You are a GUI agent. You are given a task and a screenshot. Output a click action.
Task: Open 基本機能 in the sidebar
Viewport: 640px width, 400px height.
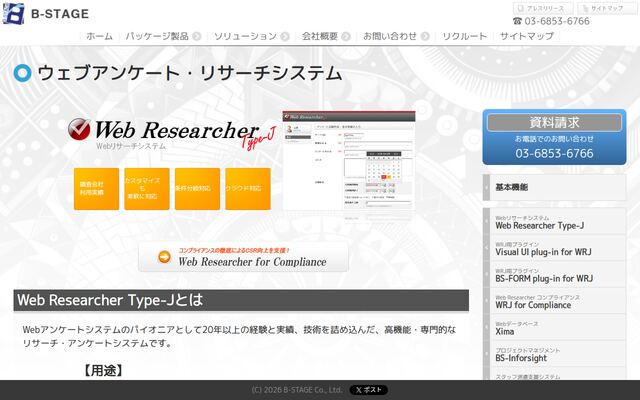pos(554,187)
